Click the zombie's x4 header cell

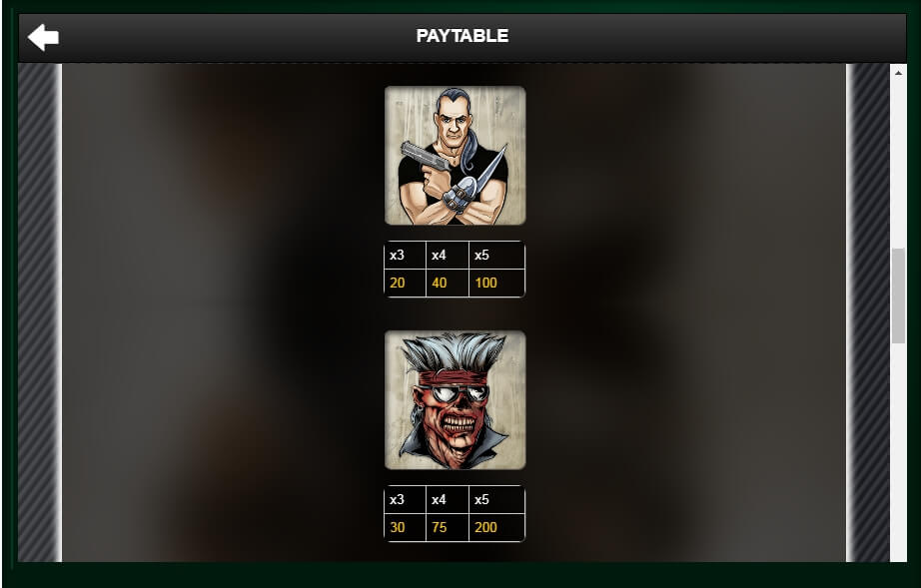pos(447,500)
